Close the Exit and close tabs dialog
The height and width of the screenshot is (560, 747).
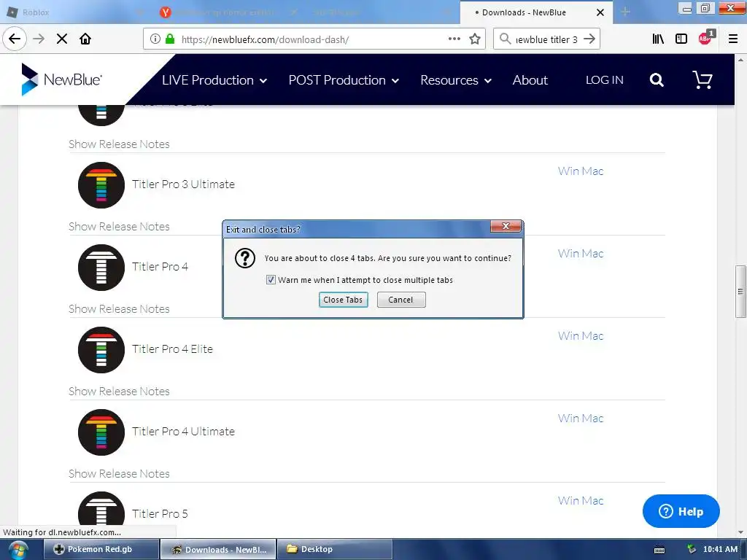click(x=506, y=226)
